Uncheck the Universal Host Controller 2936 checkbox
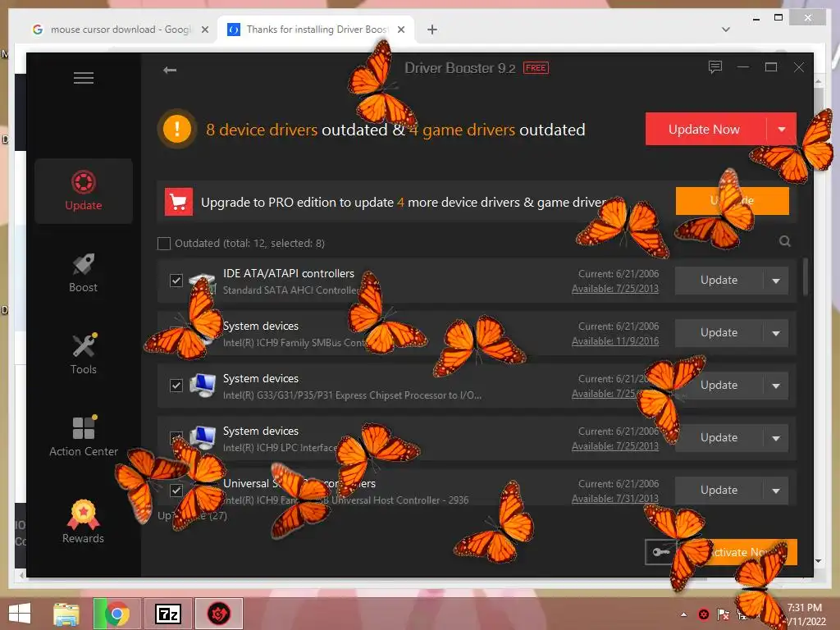This screenshot has width=840, height=630. click(x=176, y=491)
